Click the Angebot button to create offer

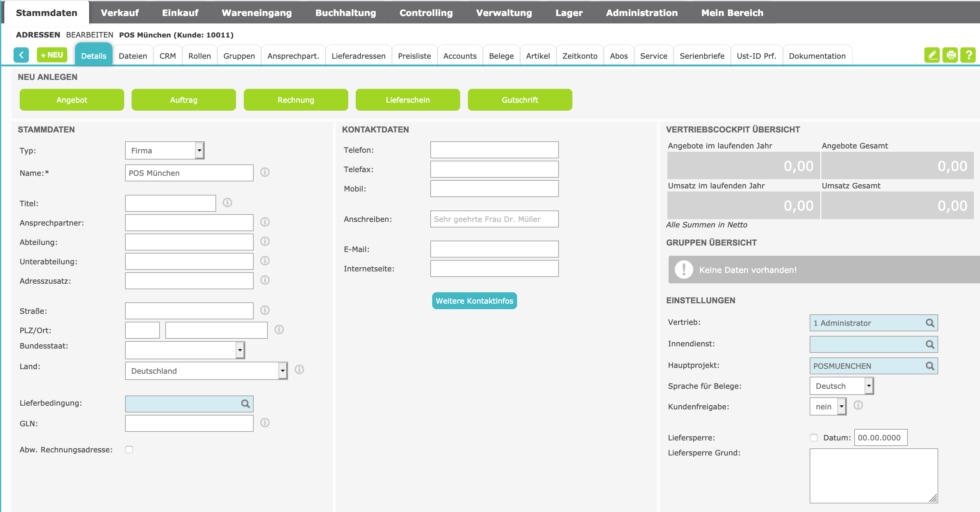point(72,100)
